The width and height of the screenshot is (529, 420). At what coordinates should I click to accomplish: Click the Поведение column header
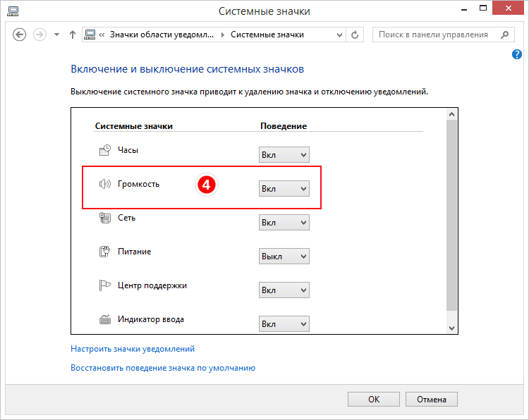tap(284, 126)
